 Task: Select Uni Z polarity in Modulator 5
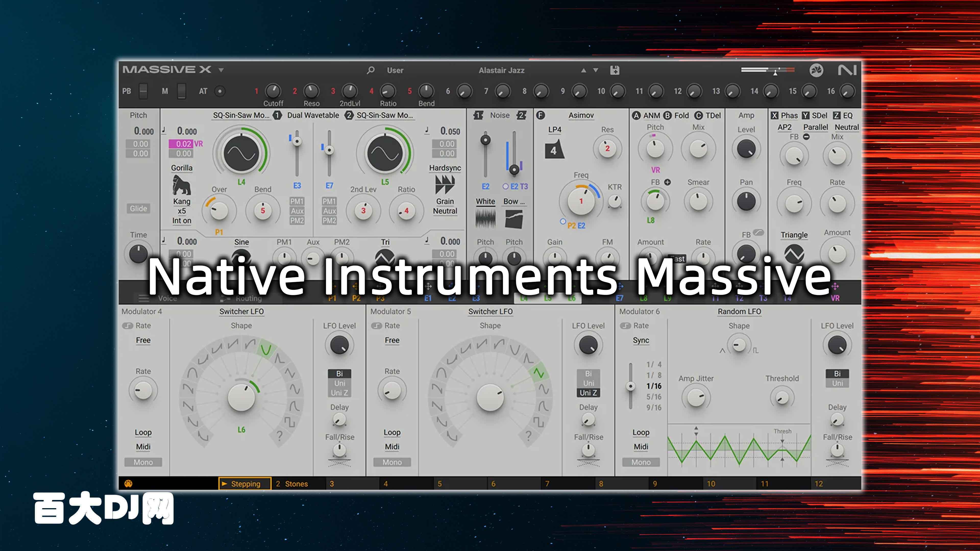pyautogui.click(x=588, y=393)
